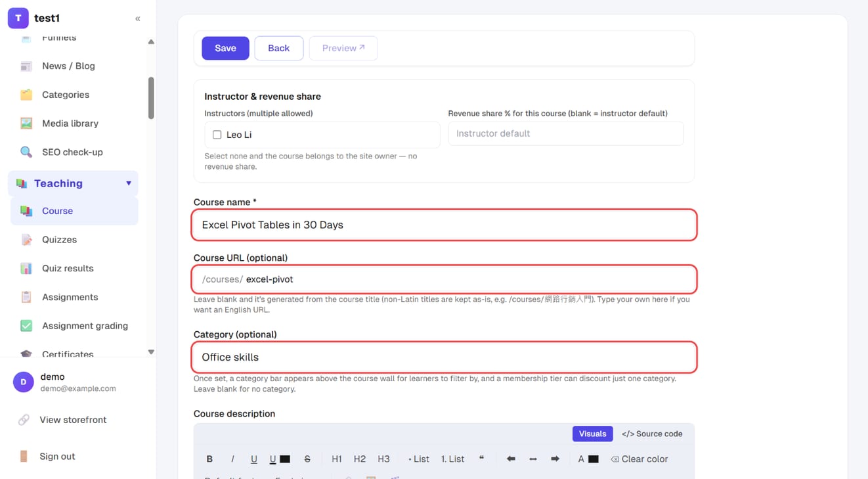The height and width of the screenshot is (479, 868).
Task: Click the sidebar scroll-down arrow
Action: click(x=151, y=352)
